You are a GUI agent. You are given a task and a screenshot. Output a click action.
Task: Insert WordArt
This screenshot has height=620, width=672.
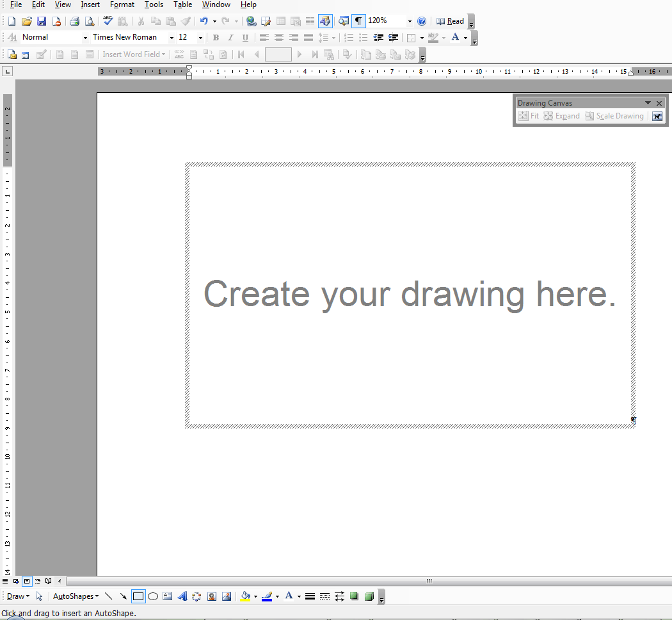point(182,596)
